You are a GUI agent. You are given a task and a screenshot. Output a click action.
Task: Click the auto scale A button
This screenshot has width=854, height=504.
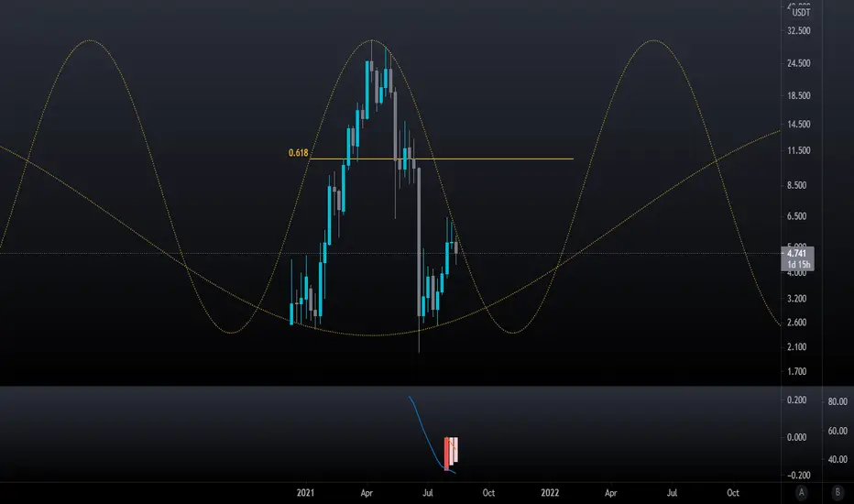pos(801,493)
